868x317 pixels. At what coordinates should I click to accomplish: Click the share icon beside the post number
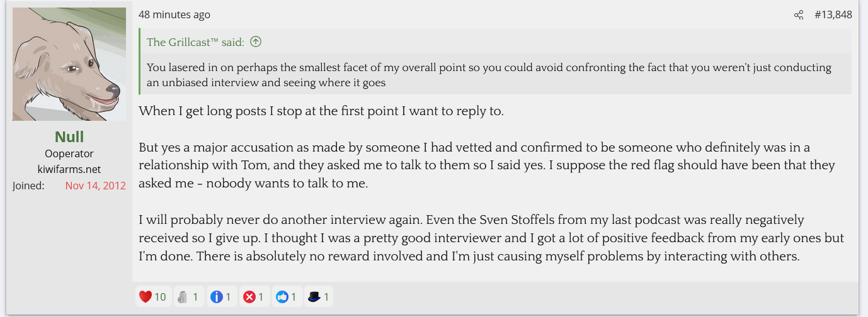(799, 15)
